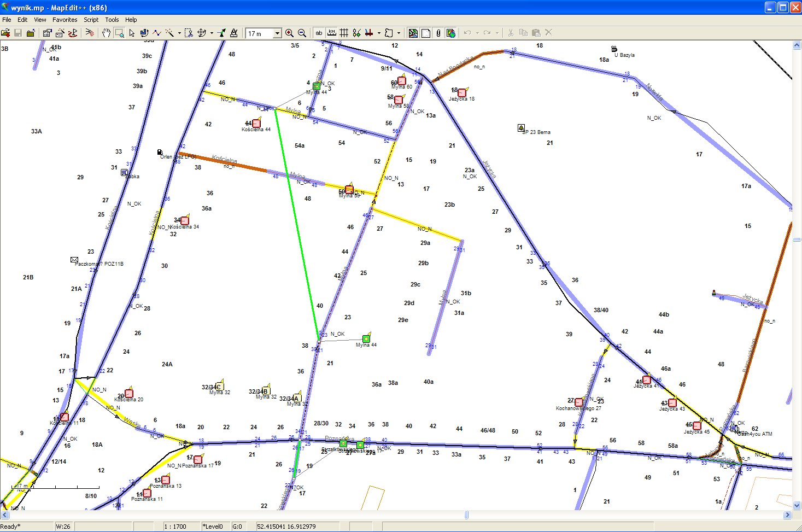Click the Mylna 44 green map marker
This screenshot has height=532, width=802.
(x=366, y=338)
